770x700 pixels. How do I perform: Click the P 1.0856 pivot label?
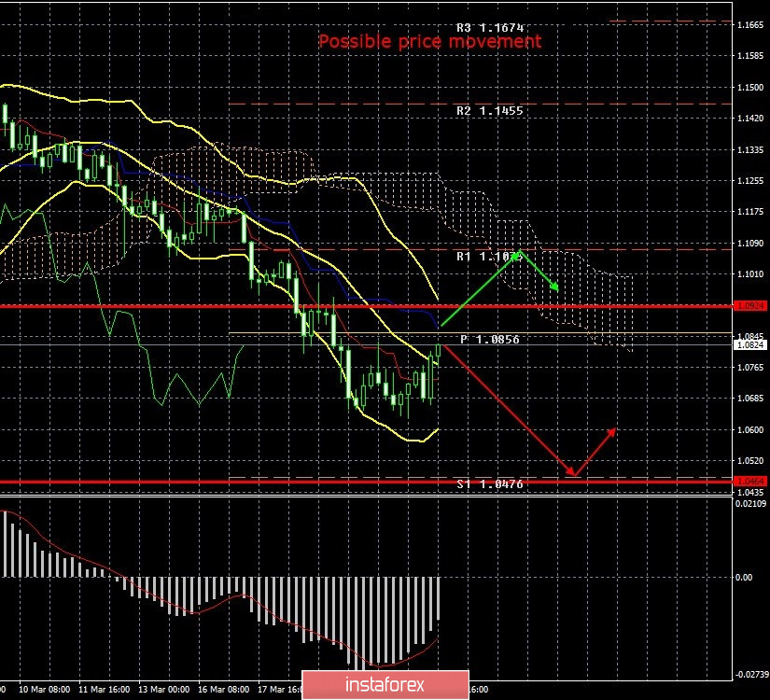490,339
